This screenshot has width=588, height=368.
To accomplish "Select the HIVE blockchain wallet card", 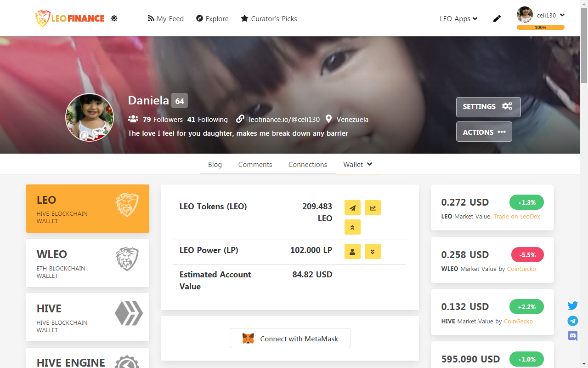I will click(x=88, y=317).
